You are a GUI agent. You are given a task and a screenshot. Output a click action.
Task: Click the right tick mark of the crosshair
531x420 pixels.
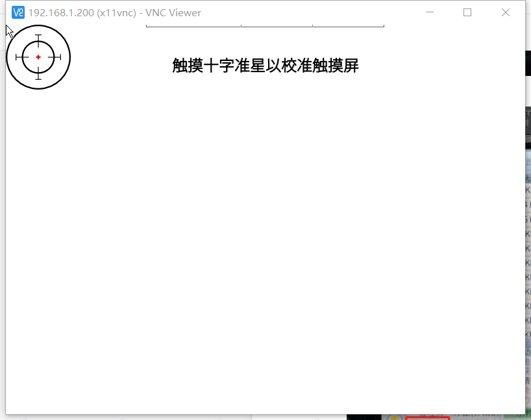pyautogui.click(x=60, y=57)
